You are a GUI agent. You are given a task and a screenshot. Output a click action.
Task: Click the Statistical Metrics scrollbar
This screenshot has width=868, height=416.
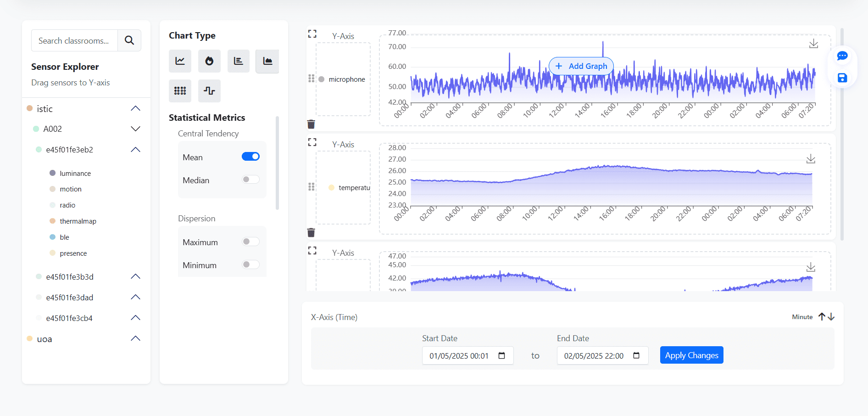pyautogui.click(x=277, y=163)
